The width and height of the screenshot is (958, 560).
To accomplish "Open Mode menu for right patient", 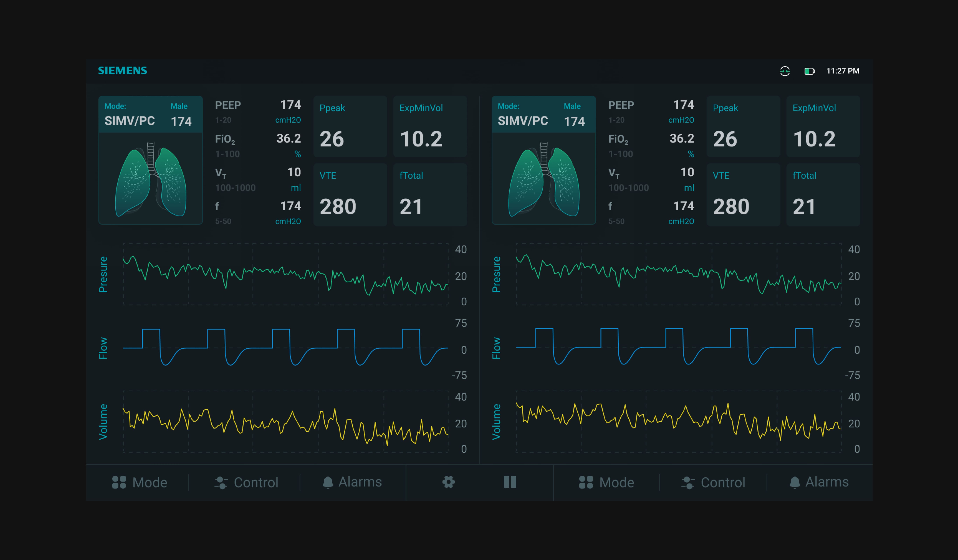I will pyautogui.click(x=606, y=482).
